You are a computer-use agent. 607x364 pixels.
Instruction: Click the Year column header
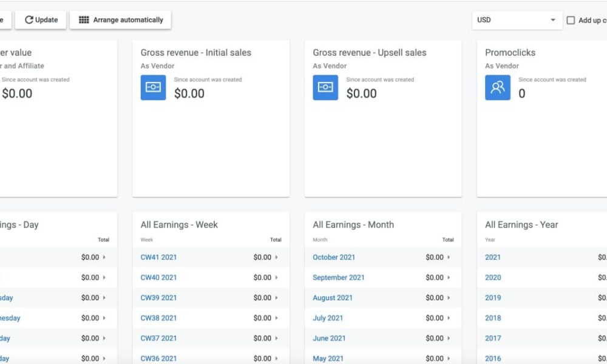click(x=490, y=240)
